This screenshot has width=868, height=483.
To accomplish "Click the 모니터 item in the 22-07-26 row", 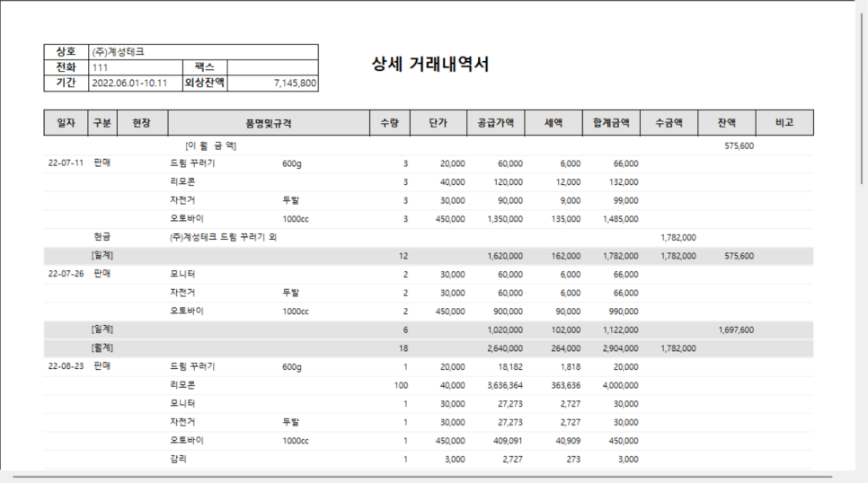I will (x=182, y=274).
